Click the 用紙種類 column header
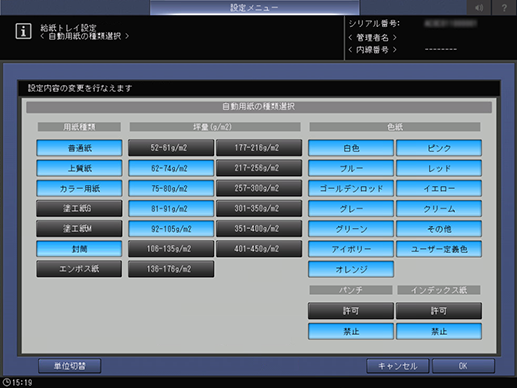 click(79, 127)
